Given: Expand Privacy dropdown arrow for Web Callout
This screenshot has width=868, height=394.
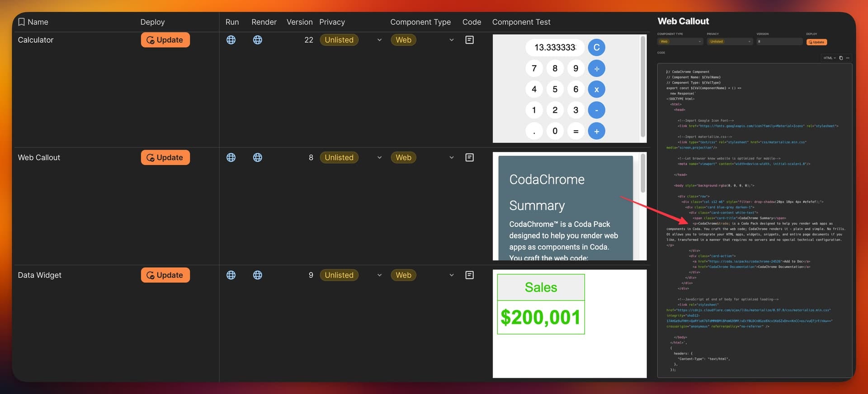Looking at the screenshot, I should pyautogui.click(x=379, y=157).
